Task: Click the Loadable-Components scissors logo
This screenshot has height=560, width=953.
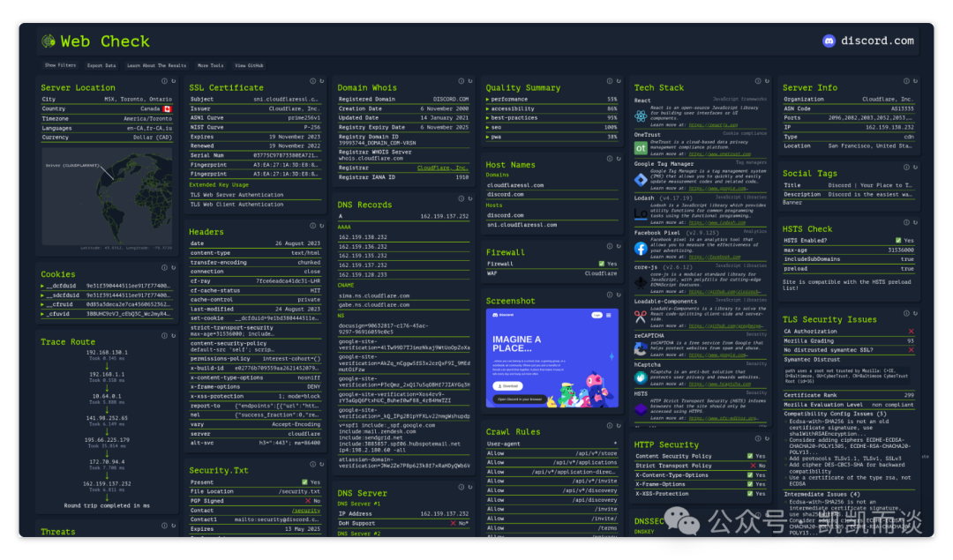Action: coord(641,317)
